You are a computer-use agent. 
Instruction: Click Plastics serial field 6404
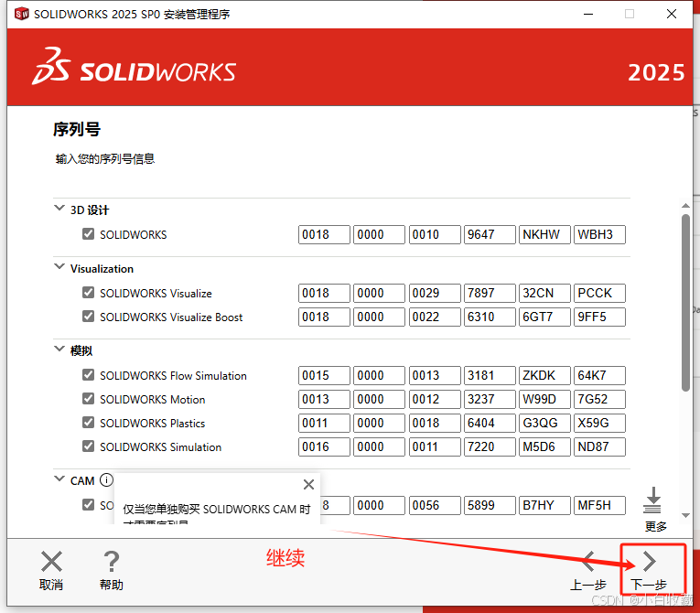pyautogui.click(x=490, y=423)
